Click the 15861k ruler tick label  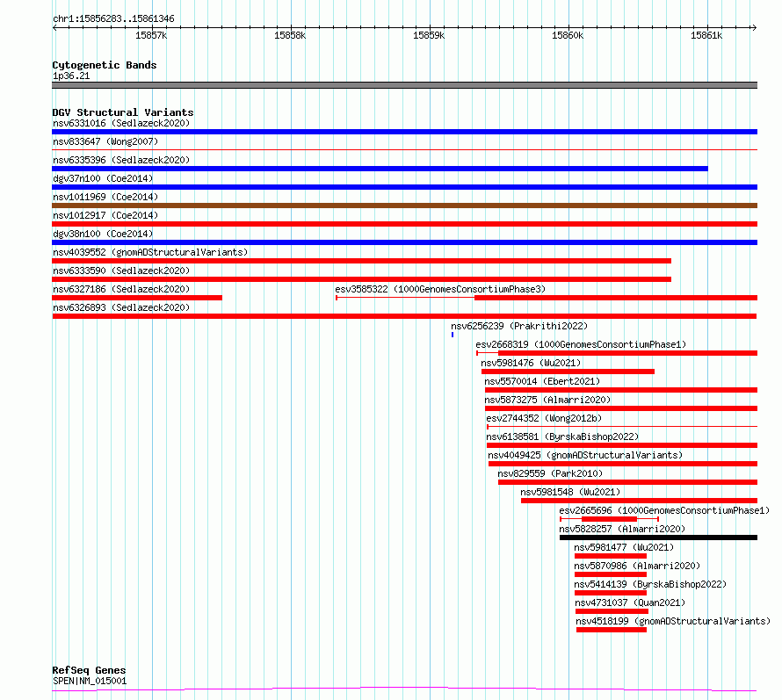coord(706,35)
